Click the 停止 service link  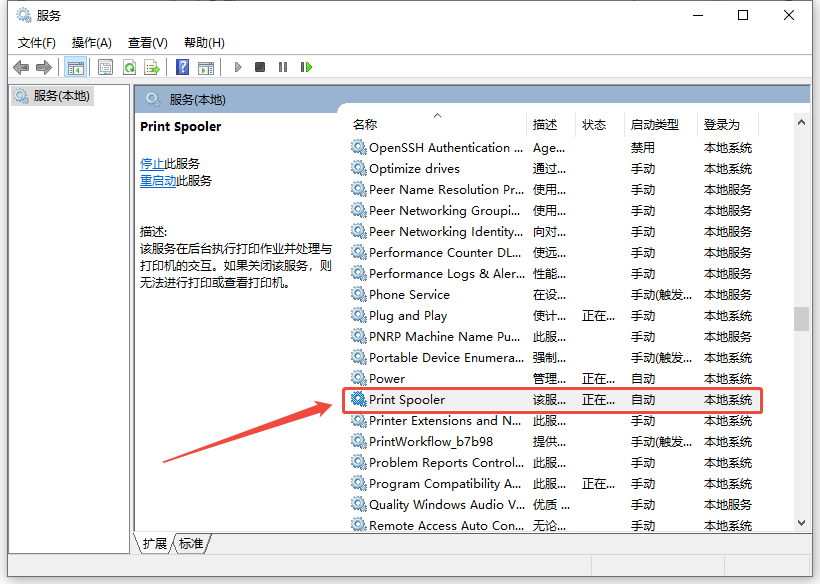(x=152, y=164)
